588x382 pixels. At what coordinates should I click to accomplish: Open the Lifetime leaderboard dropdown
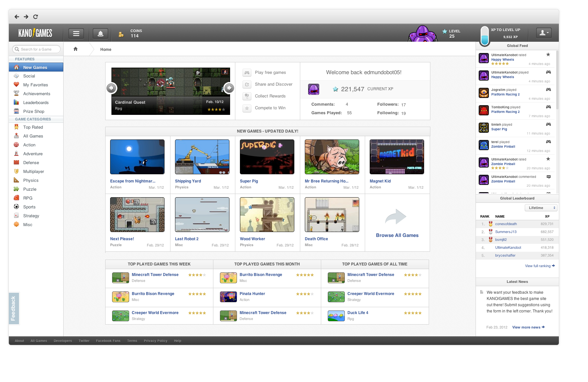point(541,208)
